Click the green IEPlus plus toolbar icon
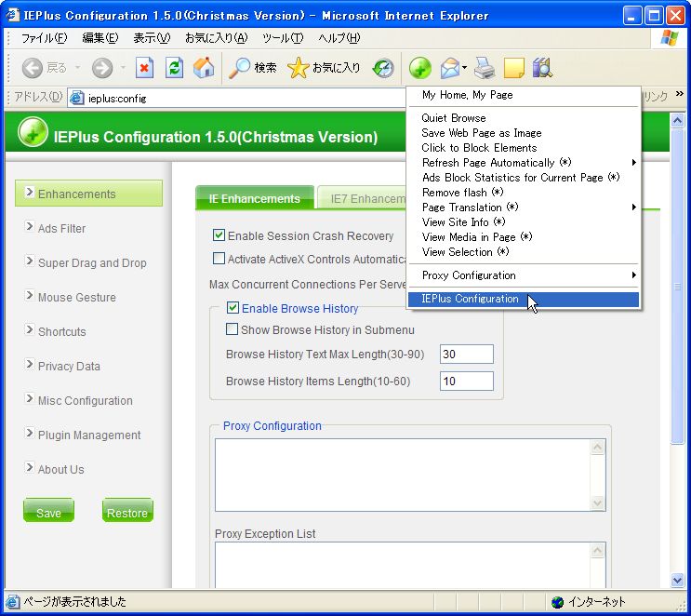Image resolution: width=691 pixels, height=616 pixels. coord(420,68)
